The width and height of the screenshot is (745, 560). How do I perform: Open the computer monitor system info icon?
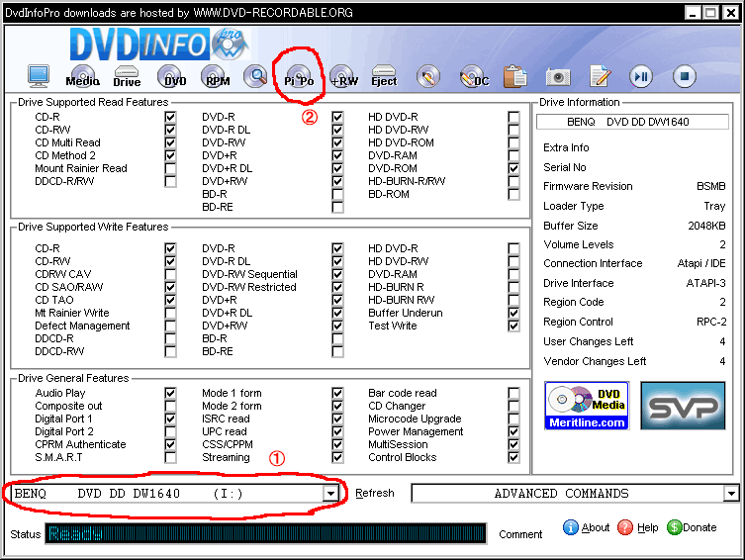click(39, 76)
